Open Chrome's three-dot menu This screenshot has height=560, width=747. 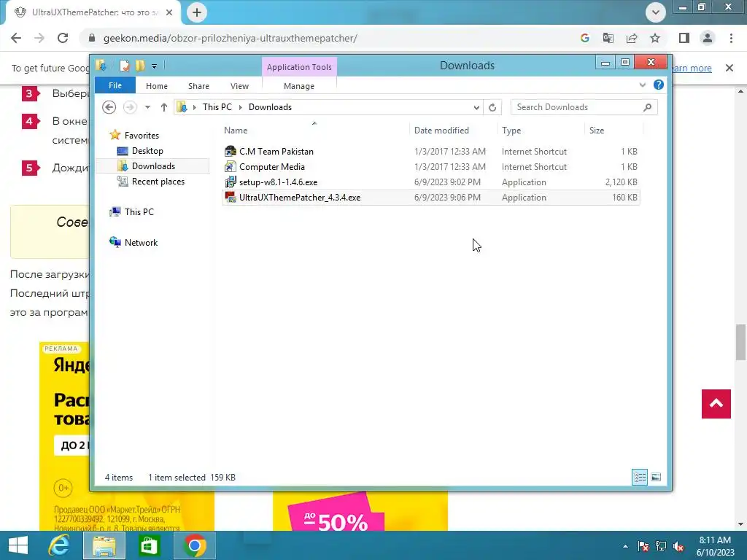point(731,38)
